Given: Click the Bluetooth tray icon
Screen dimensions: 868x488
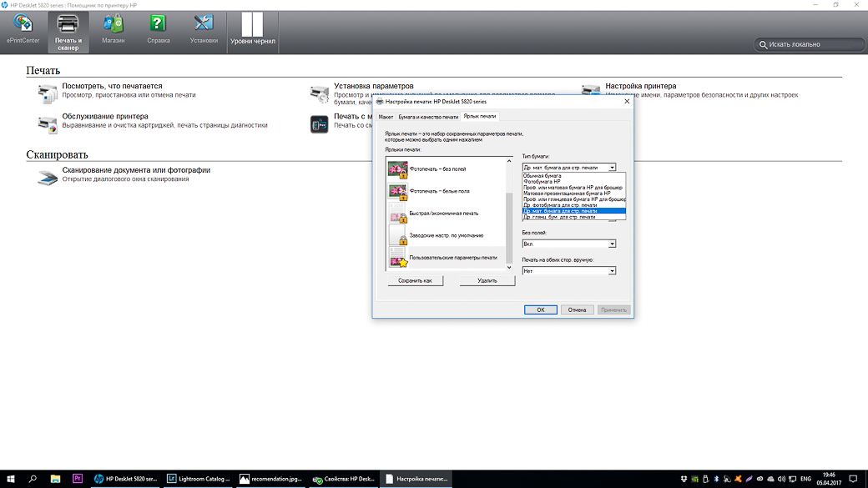Looking at the screenshot, I should [x=716, y=479].
